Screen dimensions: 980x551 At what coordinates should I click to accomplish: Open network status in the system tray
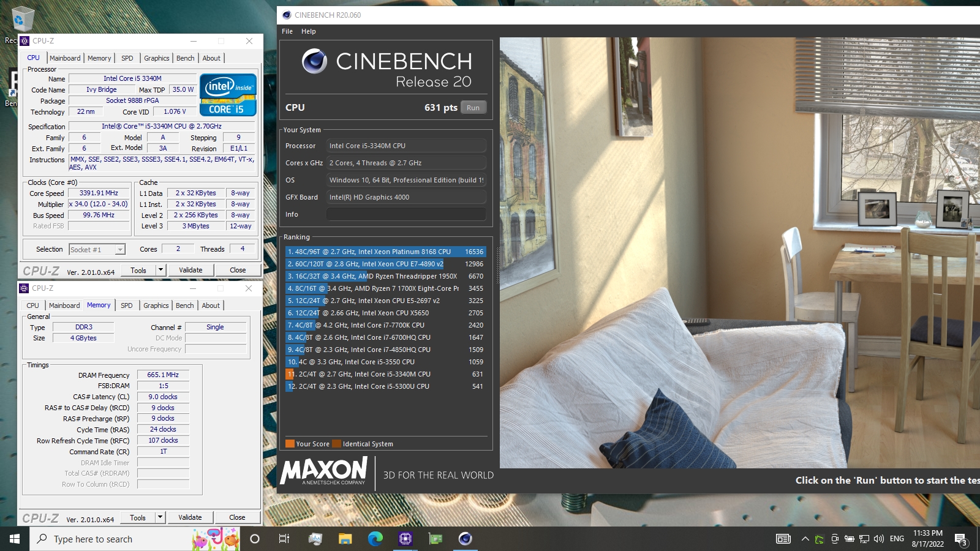pos(864,539)
